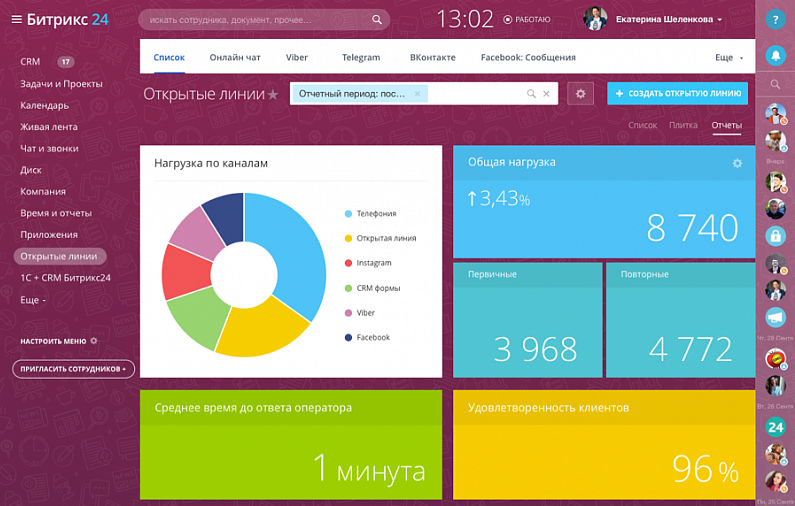Clear the filter field with the X icon

coord(546,94)
